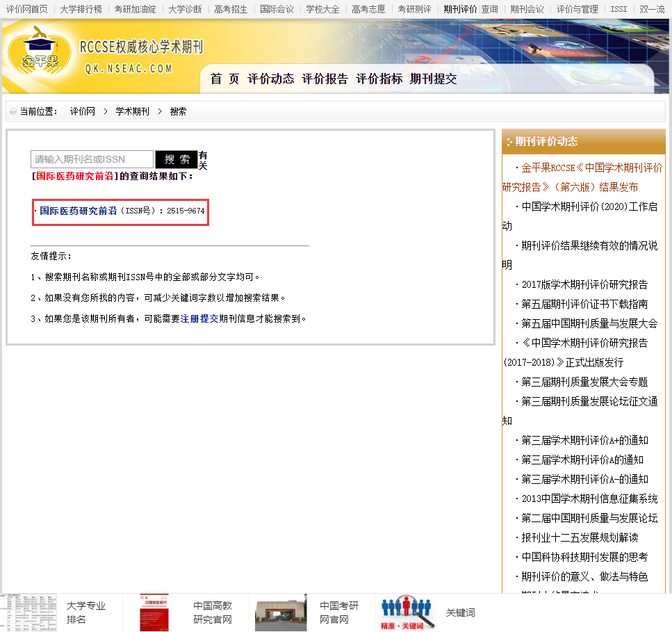Go to the 首页 main navigation tab
Image resolution: width=672 pixels, height=632 pixels.
pyautogui.click(x=224, y=79)
